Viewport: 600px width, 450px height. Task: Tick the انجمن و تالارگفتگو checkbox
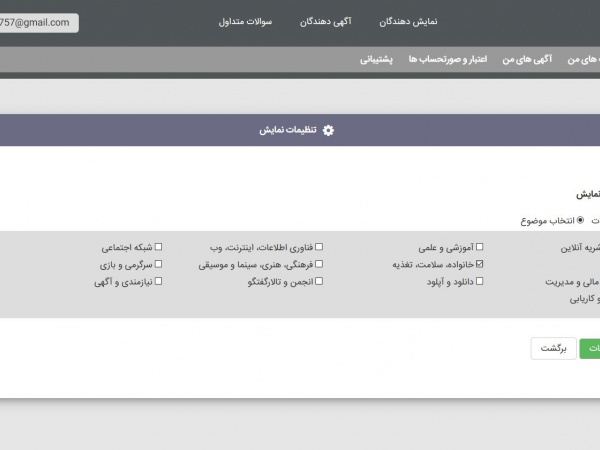point(319,281)
